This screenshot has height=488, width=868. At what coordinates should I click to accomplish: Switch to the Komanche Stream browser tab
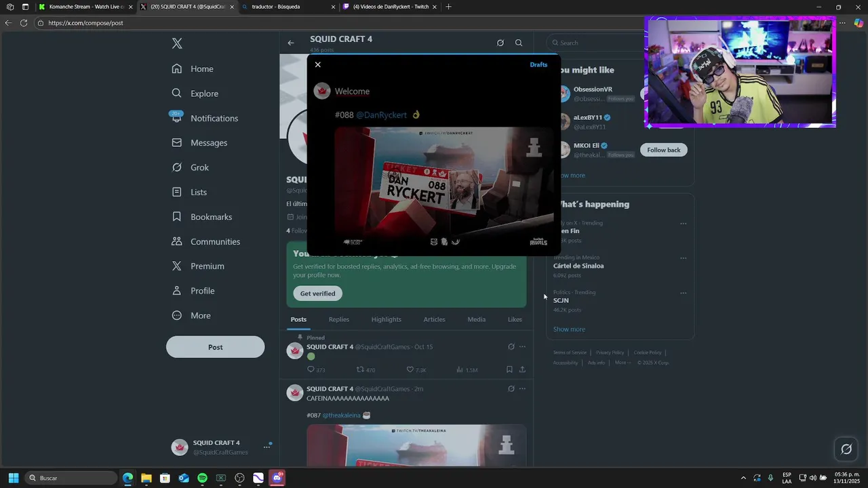pyautogui.click(x=85, y=7)
